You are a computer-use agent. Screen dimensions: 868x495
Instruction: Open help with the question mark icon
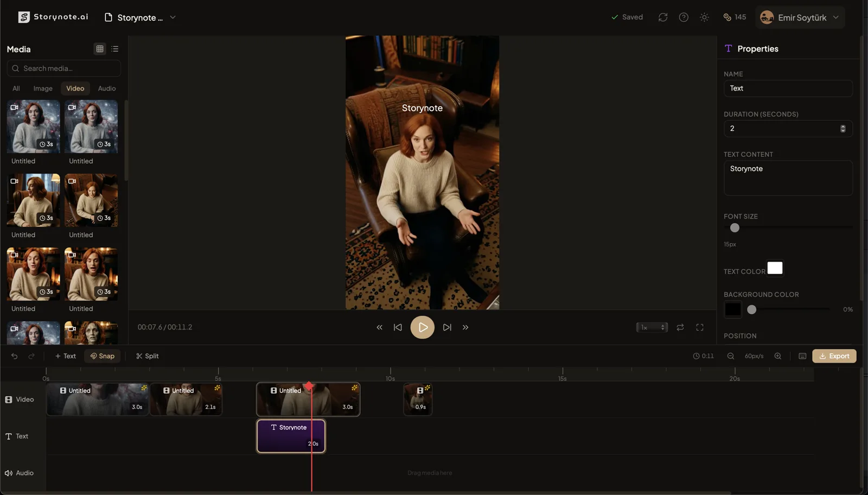tap(683, 17)
